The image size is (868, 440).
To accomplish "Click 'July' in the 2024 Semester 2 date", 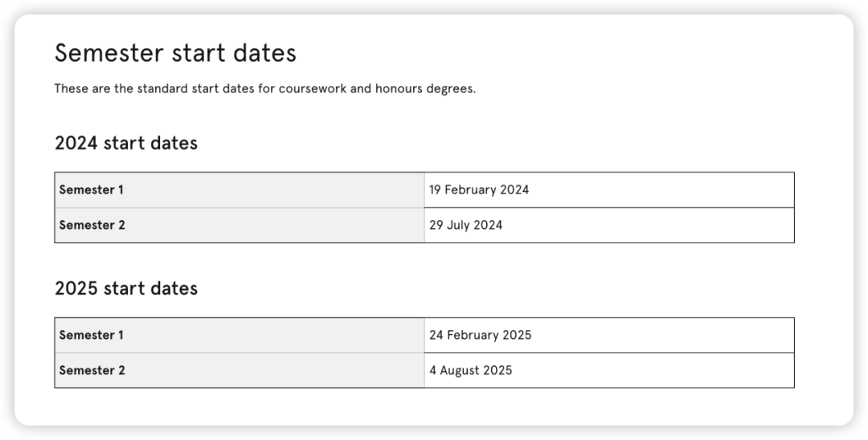I will click(x=457, y=226).
